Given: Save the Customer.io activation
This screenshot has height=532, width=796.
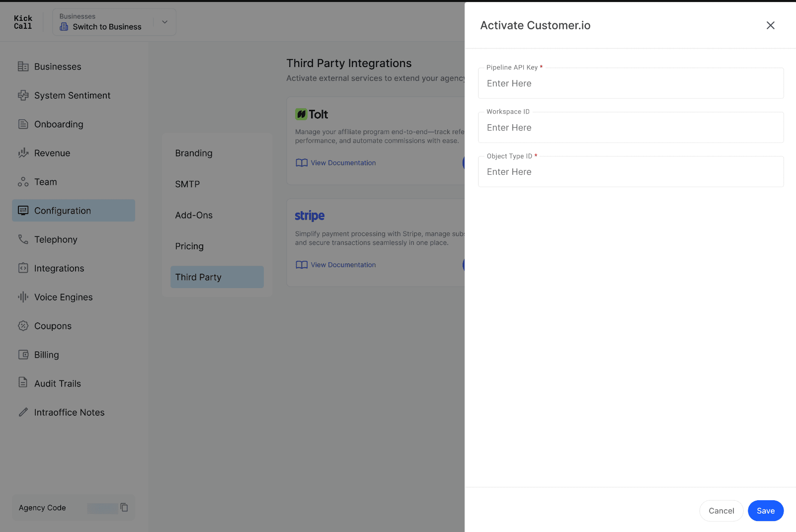Looking at the screenshot, I should (766, 511).
